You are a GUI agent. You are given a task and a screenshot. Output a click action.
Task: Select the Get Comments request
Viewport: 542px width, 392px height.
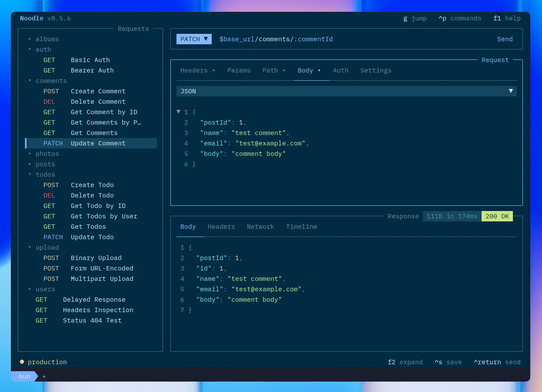coord(90,133)
